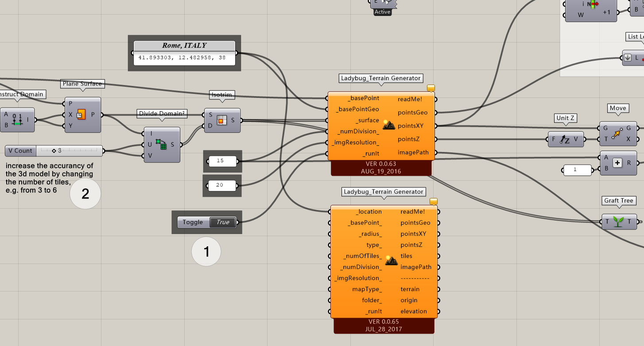Click the Graft Tree name tag
644x346 pixels.
[x=620, y=201]
